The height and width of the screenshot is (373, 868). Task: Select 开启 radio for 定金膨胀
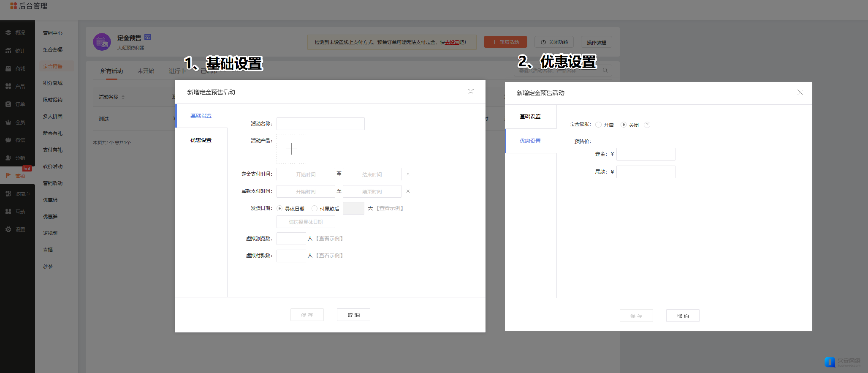pyautogui.click(x=598, y=125)
